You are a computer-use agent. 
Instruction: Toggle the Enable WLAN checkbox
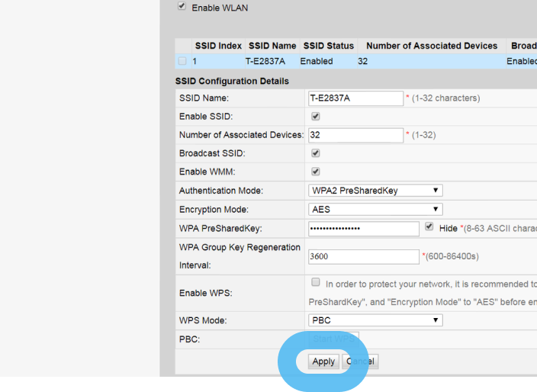(181, 7)
